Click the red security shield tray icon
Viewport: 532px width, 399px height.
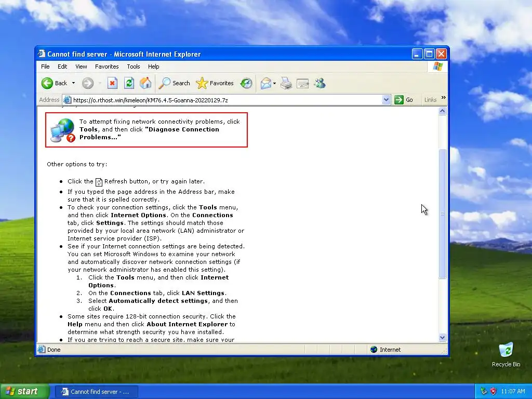click(x=494, y=391)
